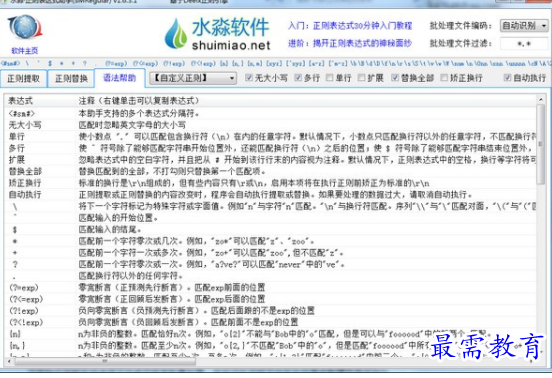Select the (?<=exp) row in the list
This screenshot has height=378, width=552.
pyautogui.click(x=270, y=299)
